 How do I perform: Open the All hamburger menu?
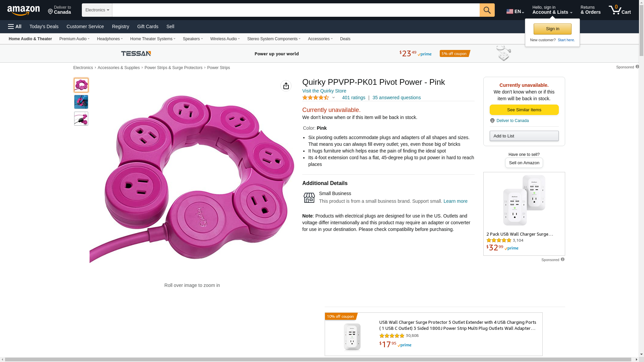click(x=15, y=26)
